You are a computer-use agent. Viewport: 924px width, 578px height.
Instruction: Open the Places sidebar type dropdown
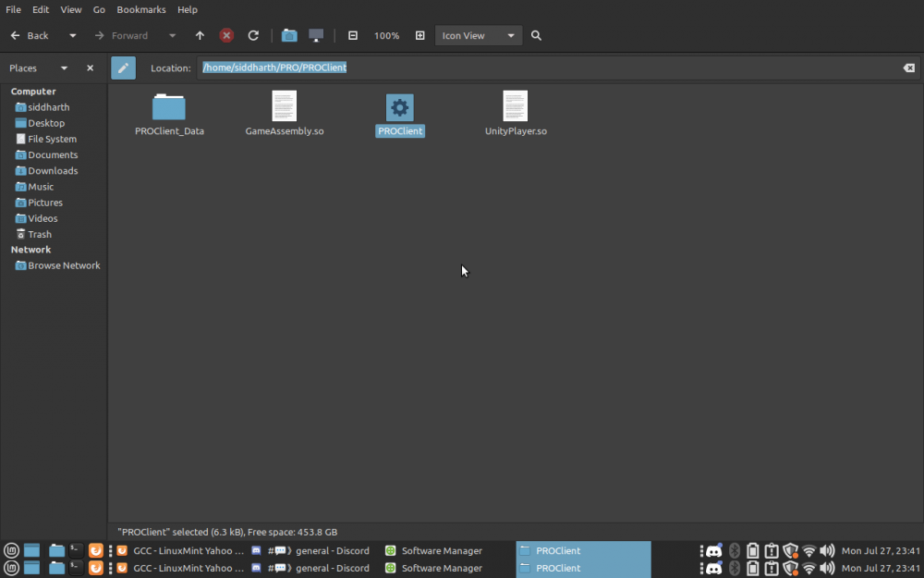[x=64, y=68]
